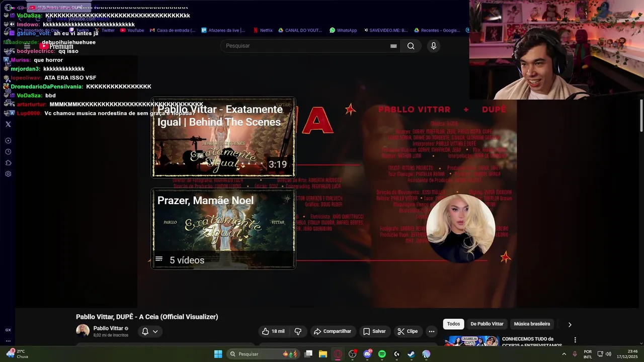Open the on-screen keyboard in search bar

[393, 46]
